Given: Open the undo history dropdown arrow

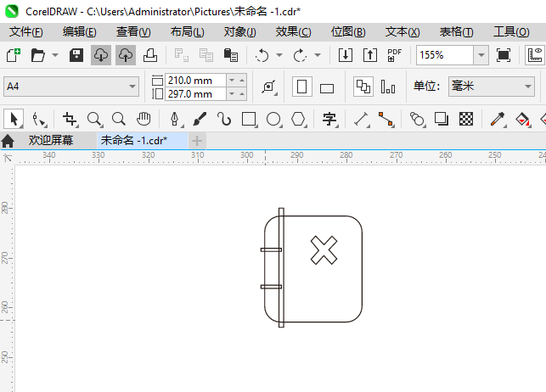Looking at the screenshot, I should coord(279,55).
